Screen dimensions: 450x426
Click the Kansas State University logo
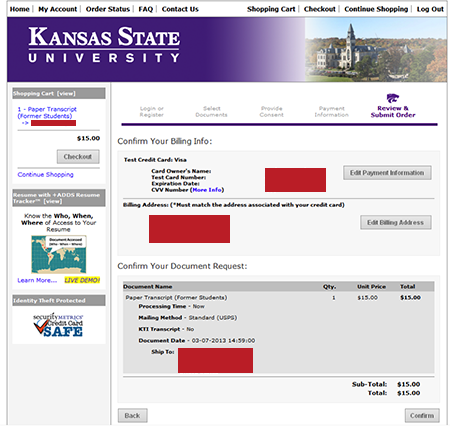[104, 45]
